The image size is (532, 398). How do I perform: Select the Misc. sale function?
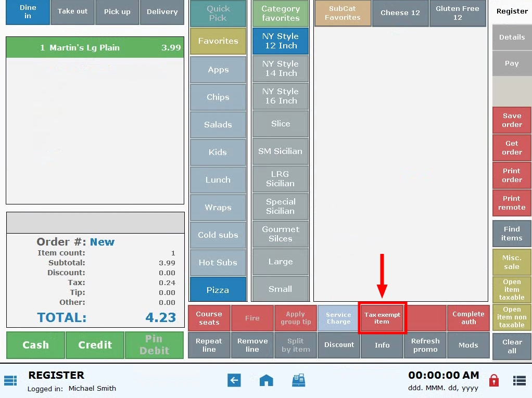(511, 262)
